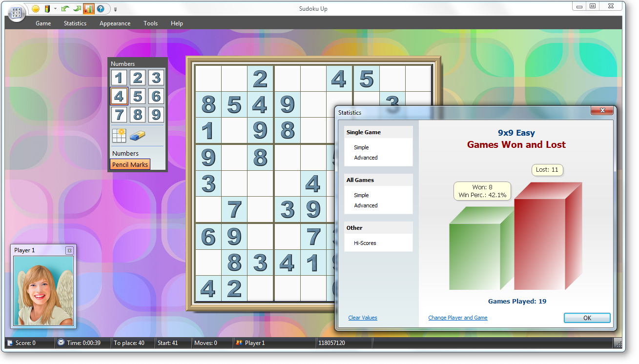
Task: Click the traffic light difficulty icon
Action: point(47,9)
